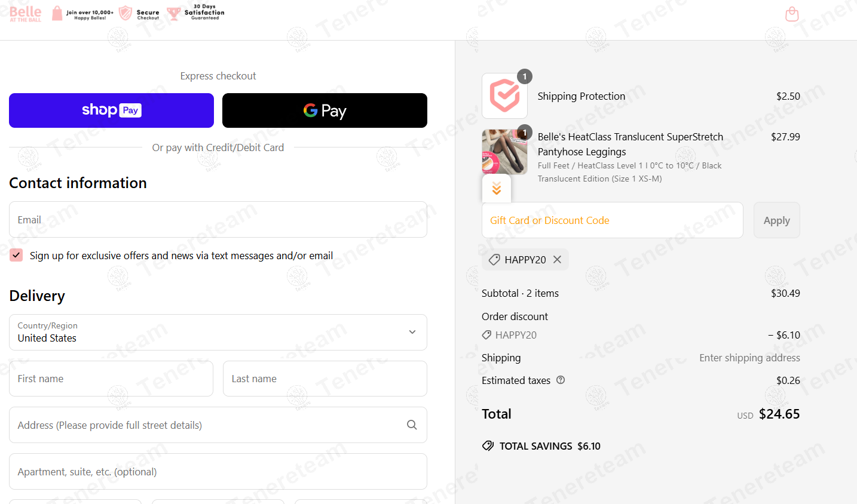Click the Belle at the Ball logo
Screen dimensions: 857x504
(26, 13)
